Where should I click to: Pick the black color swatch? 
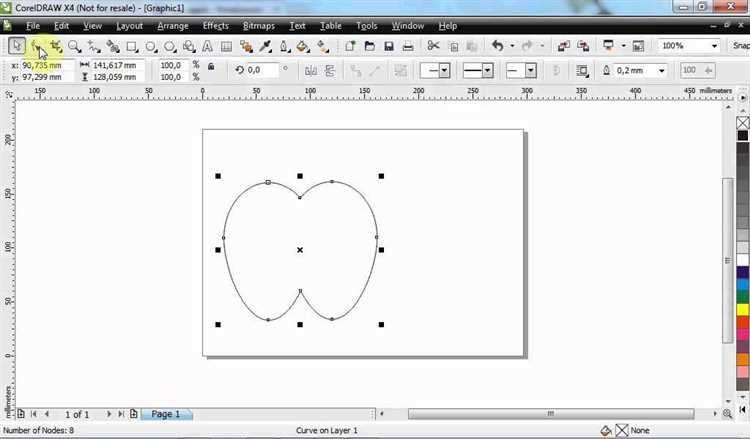coord(743,136)
